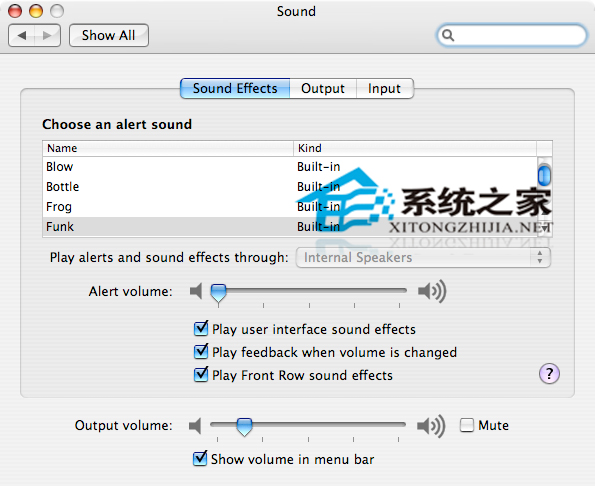Toggle Show volume in menu bar

(x=200, y=459)
